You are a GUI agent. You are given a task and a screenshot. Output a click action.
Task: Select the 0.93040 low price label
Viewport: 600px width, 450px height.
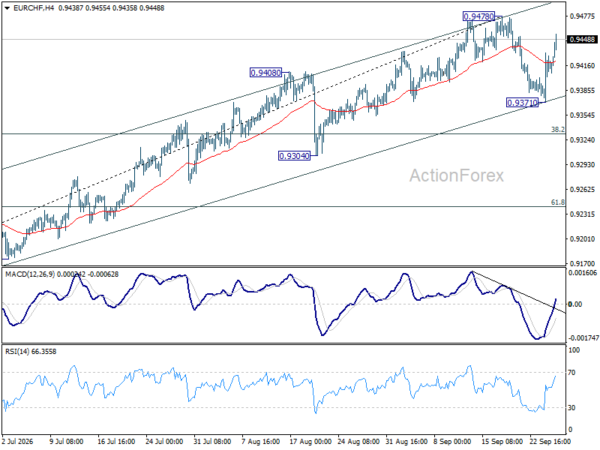point(294,156)
